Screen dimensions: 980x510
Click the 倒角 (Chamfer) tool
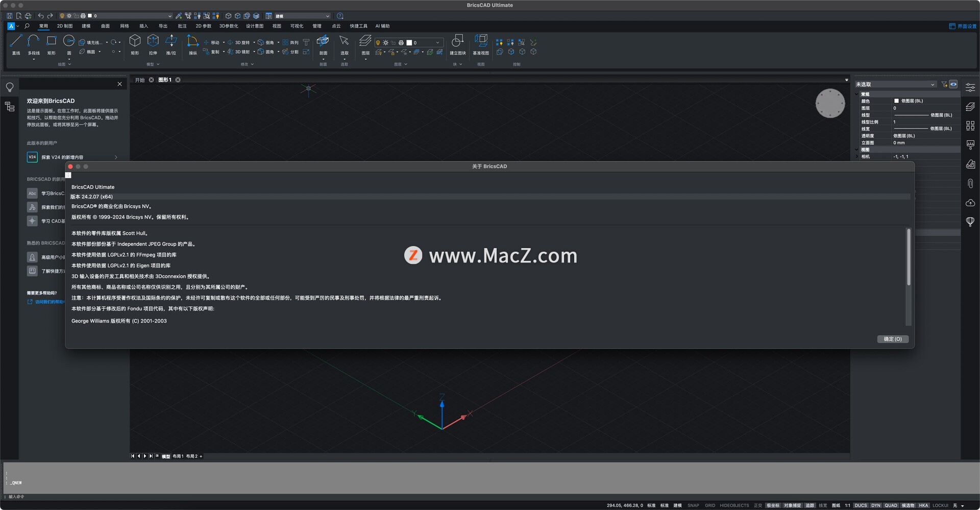click(266, 42)
